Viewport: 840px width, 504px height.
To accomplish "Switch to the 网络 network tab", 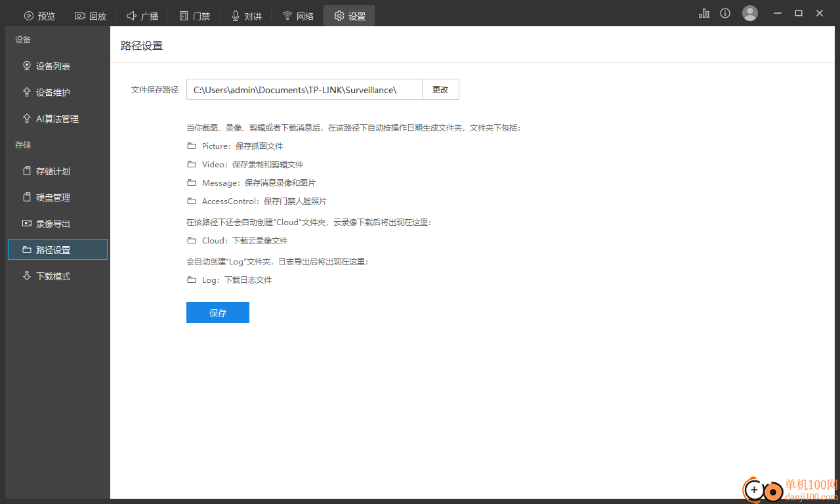I will click(298, 16).
